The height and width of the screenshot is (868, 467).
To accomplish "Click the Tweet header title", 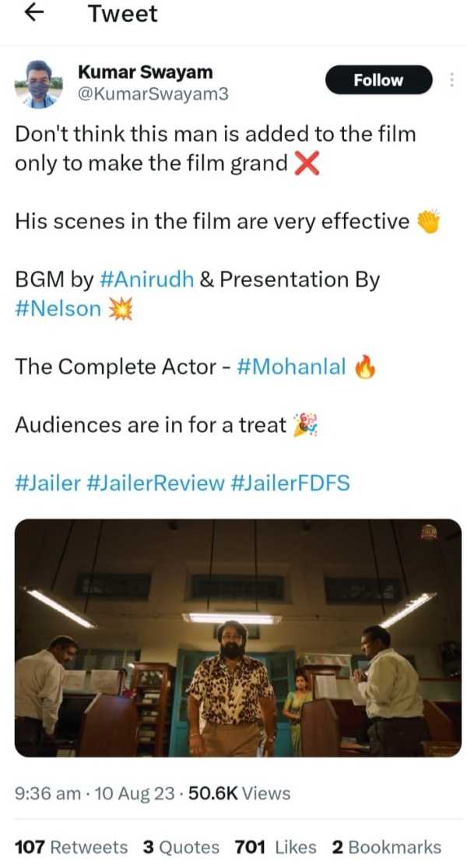I will (123, 13).
